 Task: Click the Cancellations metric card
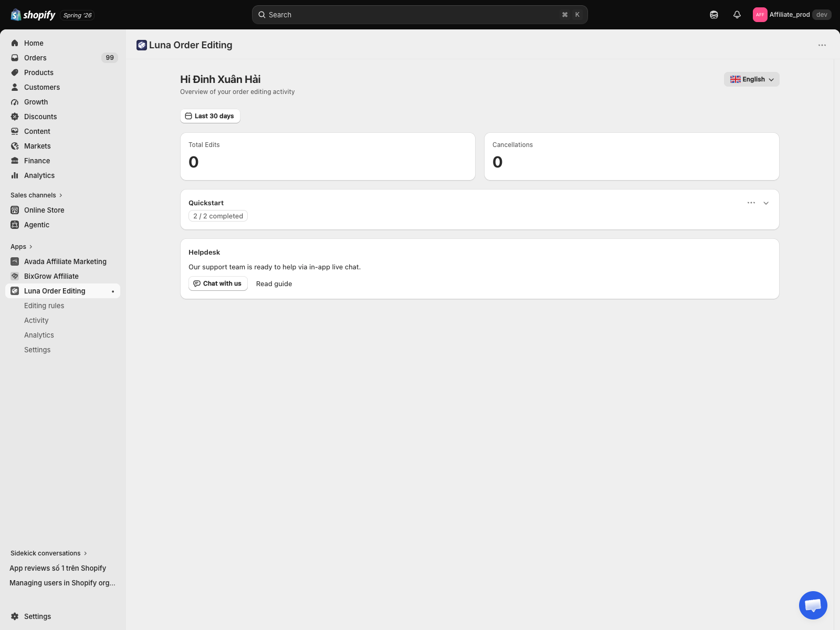point(632,156)
